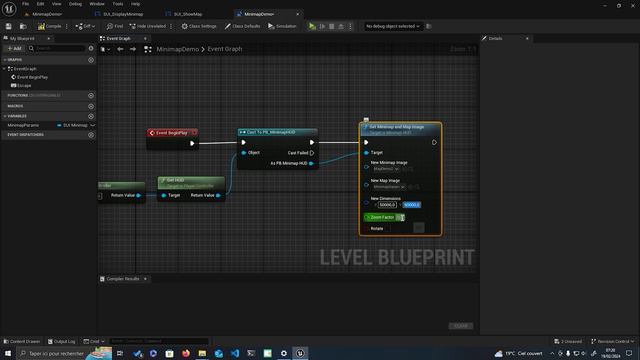The height and width of the screenshot is (360, 640).
Task: Open My Blueprint settings gear
Action: pyautogui.click(x=91, y=48)
